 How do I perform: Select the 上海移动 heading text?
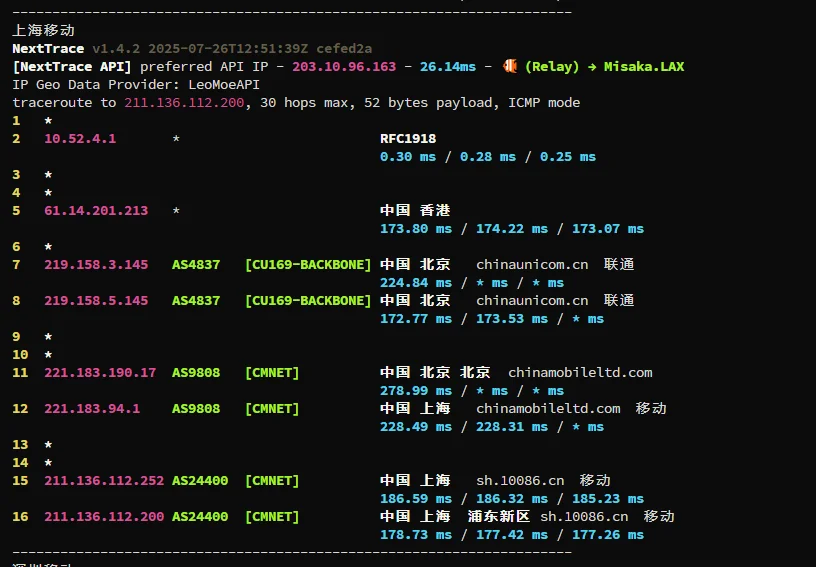[x=44, y=30]
